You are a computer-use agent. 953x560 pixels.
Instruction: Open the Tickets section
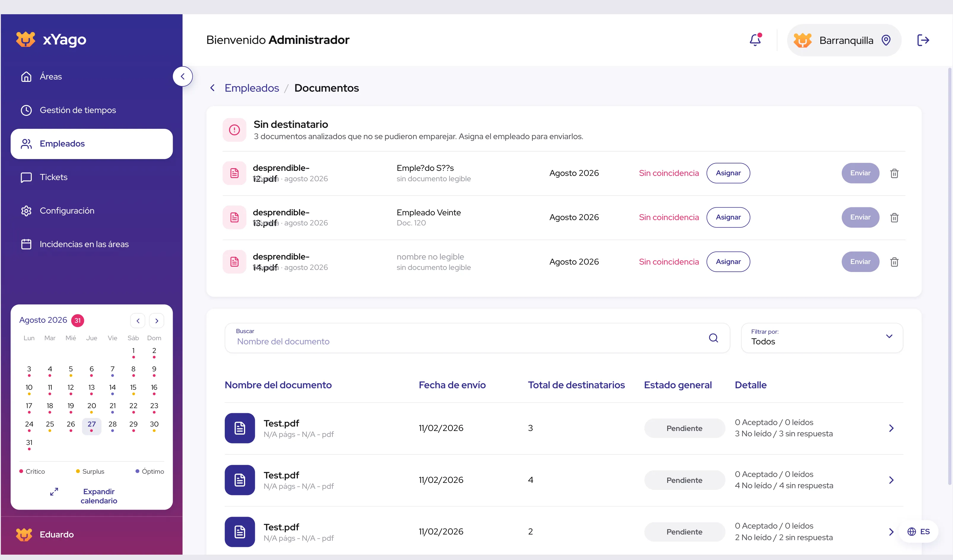click(x=91, y=177)
